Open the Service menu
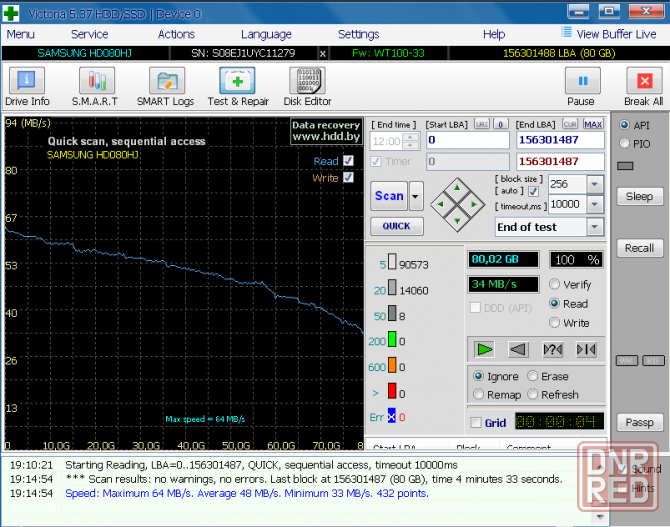The width and height of the screenshot is (670, 527). coord(90,34)
